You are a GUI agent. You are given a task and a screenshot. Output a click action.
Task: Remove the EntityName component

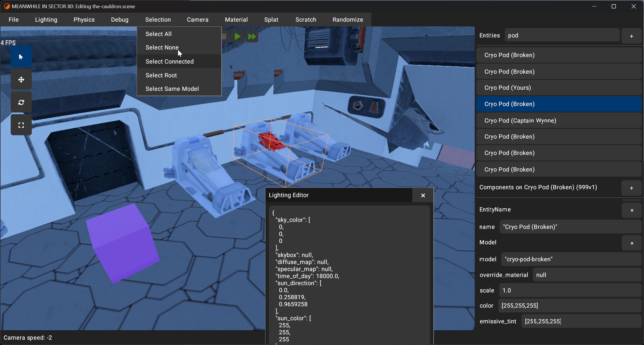pyautogui.click(x=632, y=210)
